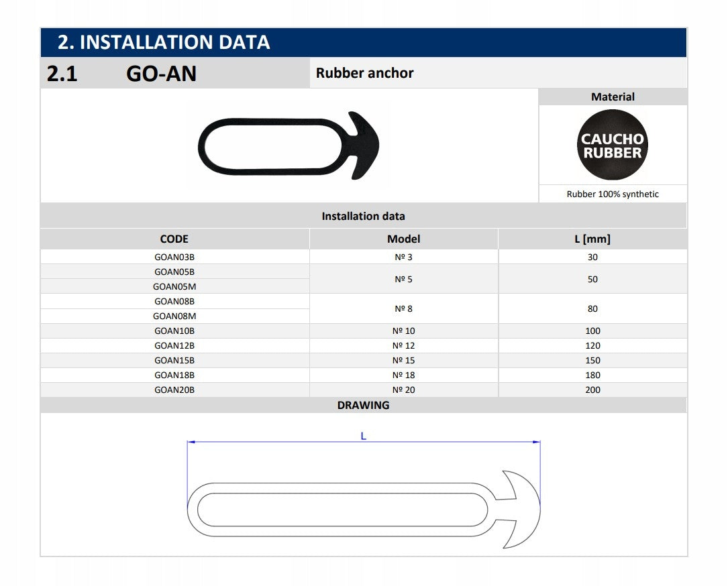The width and height of the screenshot is (728, 586).
Task: Click the Rubber 100% synthetic caption
Action: [x=613, y=194]
